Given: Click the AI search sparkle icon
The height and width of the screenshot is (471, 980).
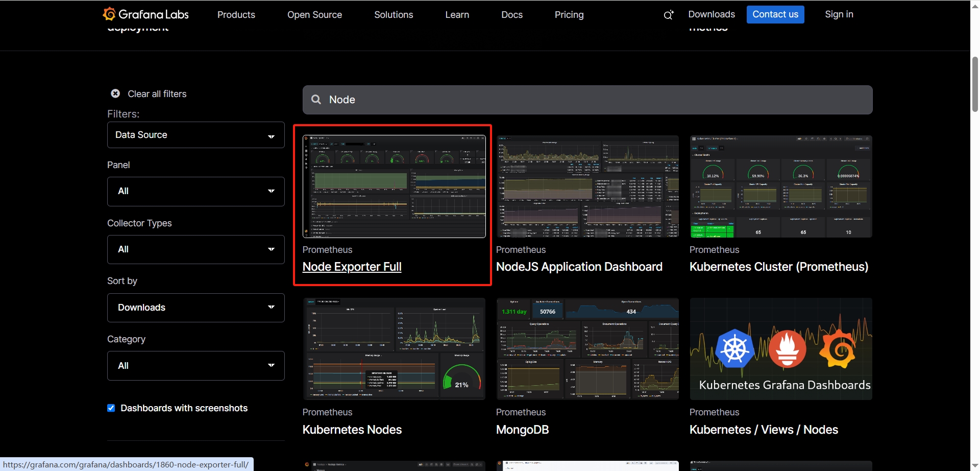Looking at the screenshot, I should (x=668, y=15).
